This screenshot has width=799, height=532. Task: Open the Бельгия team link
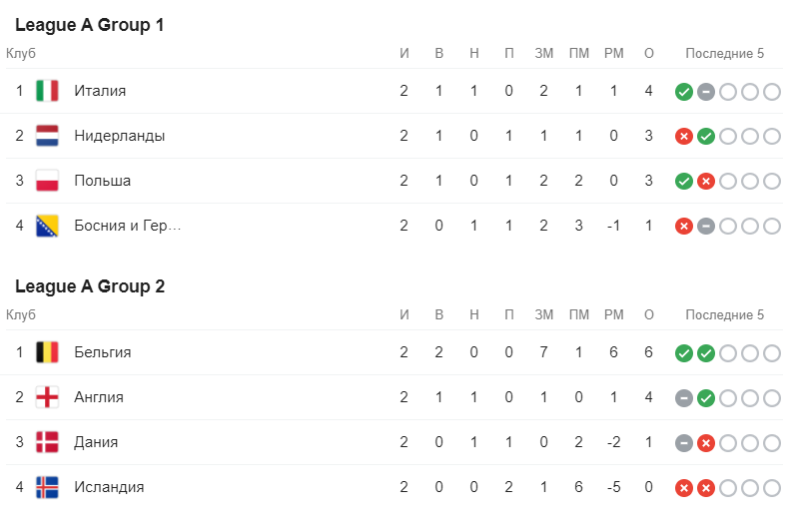(103, 352)
